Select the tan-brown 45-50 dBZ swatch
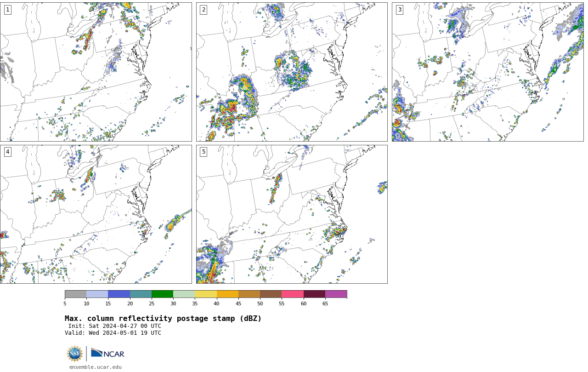The height and width of the screenshot is (372, 588). 249,294
